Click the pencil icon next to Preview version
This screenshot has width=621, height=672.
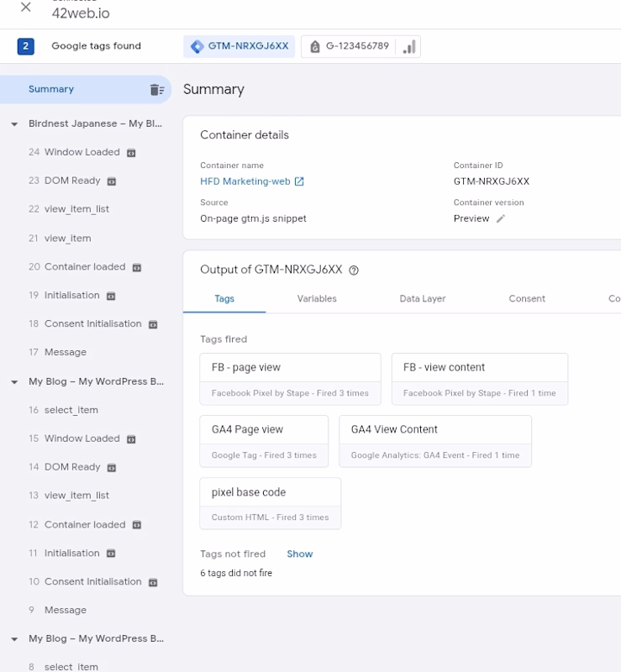[x=501, y=219]
